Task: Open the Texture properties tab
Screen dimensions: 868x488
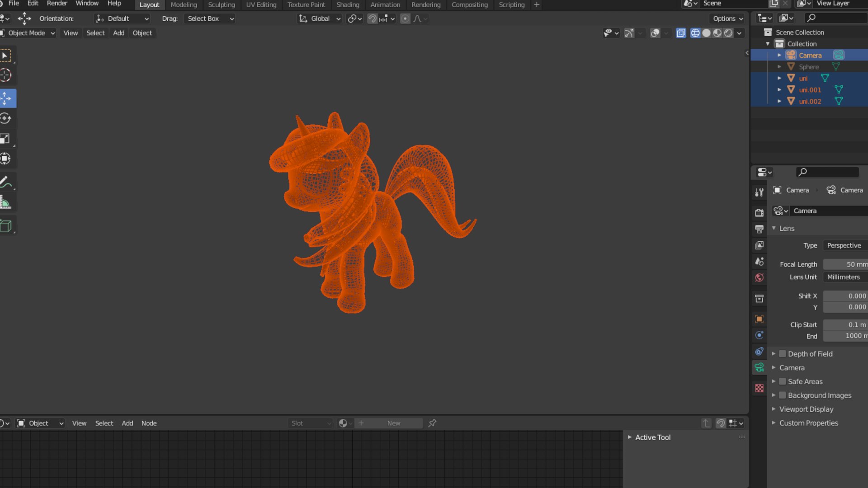Action: (x=759, y=388)
